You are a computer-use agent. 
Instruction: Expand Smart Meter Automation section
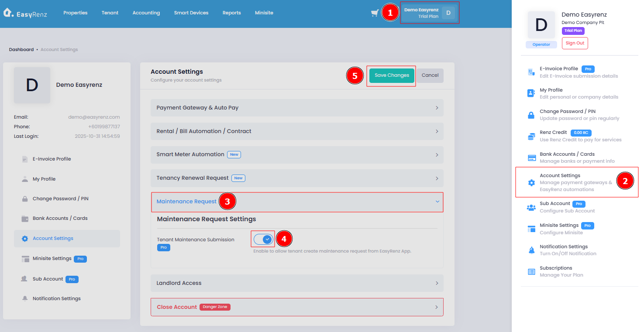pyautogui.click(x=297, y=154)
